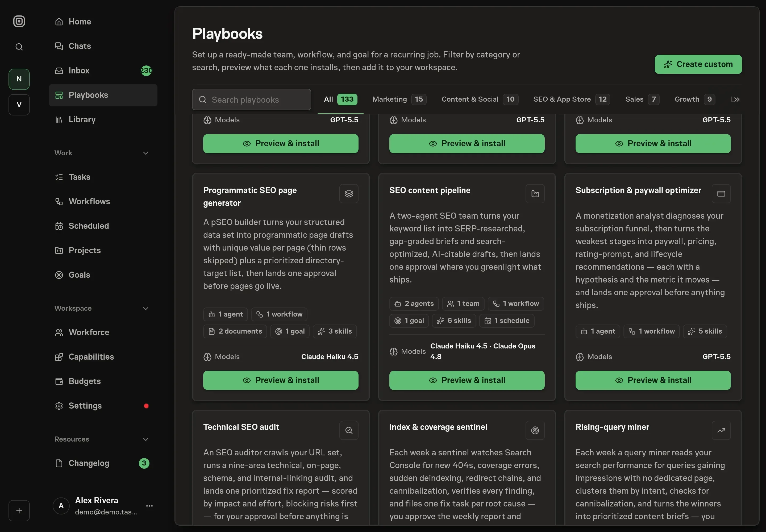This screenshot has width=766, height=532.
Task: Filter playbooks by Sales
Action: [642, 99]
